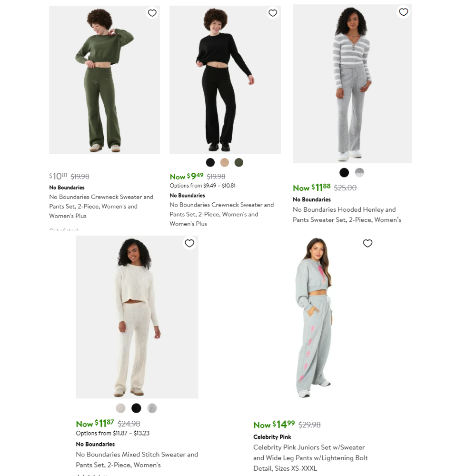Open No Boundaries Hooded Henley title link
This screenshot has height=476, width=476.
(x=347, y=215)
